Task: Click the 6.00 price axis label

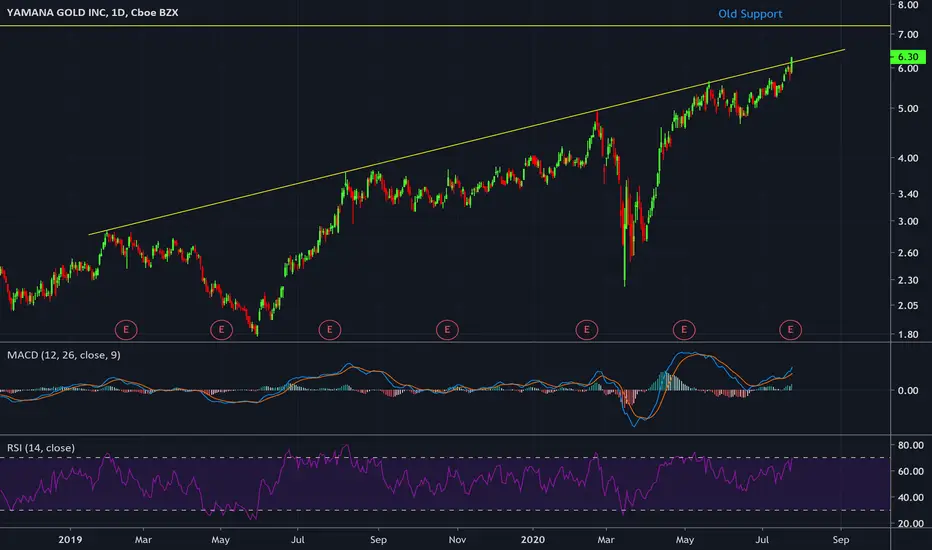Action: tap(908, 69)
